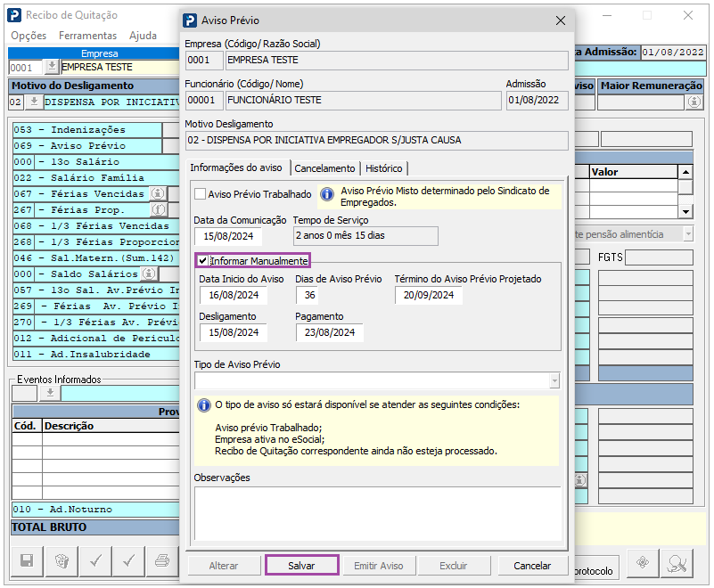Open the Ajuda menu
This screenshot has height=588, width=714.
[143, 36]
